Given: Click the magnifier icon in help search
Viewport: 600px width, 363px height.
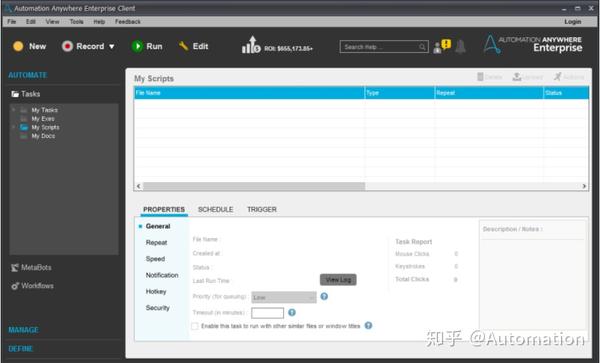Looking at the screenshot, I should pyautogui.click(x=422, y=47).
